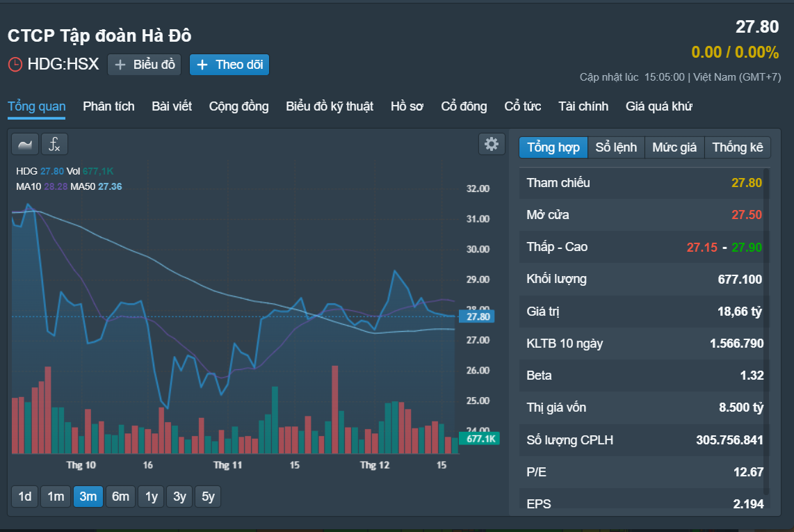The width and height of the screenshot is (794, 532).
Task: Click the Biểu đồ button
Action: 145,65
